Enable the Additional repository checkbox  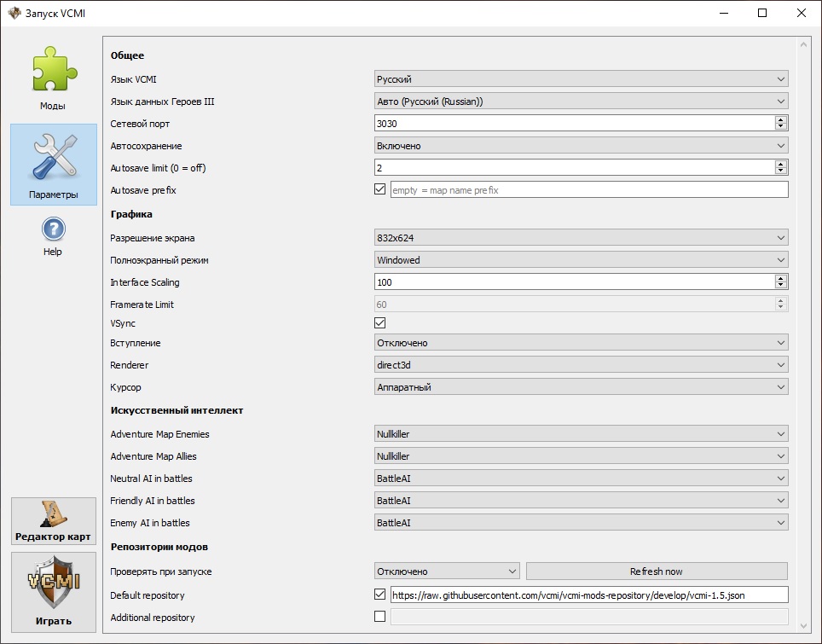click(380, 617)
